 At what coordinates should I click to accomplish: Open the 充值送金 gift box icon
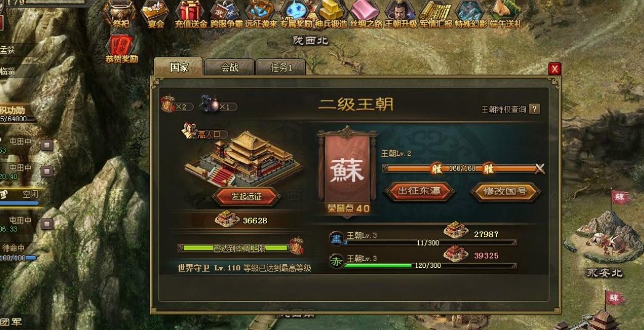191,14
